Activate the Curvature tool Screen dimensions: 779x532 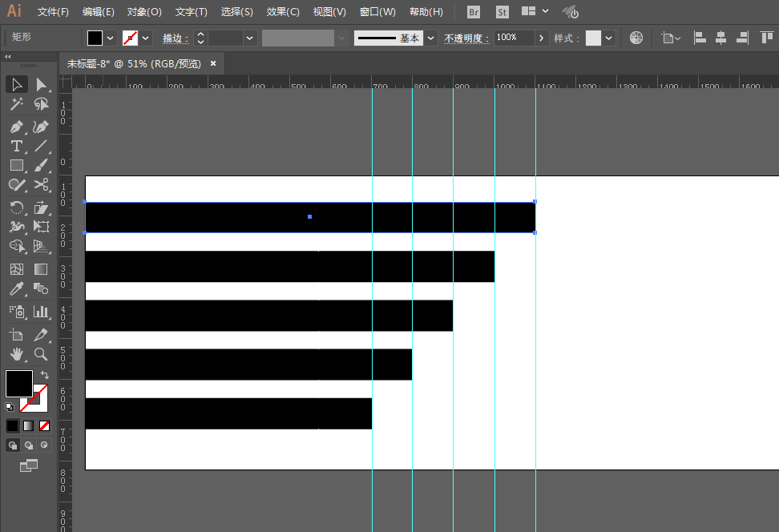click(x=41, y=127)
